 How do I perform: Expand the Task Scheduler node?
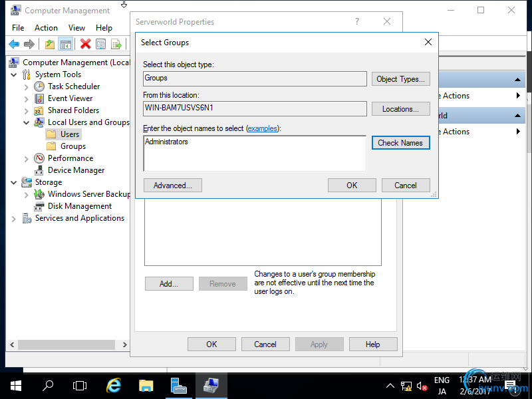pyautogui.click(x=27, y=87)
